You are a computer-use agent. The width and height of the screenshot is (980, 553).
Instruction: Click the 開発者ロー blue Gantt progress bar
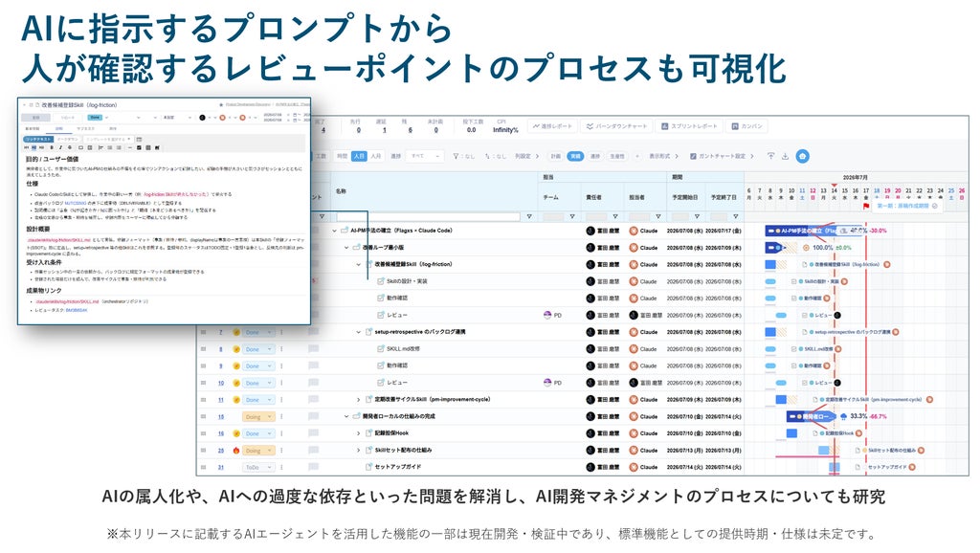point(811,416)
